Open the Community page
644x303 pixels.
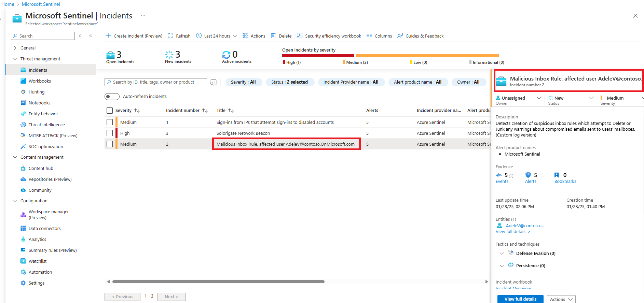(x=40, y=190)
